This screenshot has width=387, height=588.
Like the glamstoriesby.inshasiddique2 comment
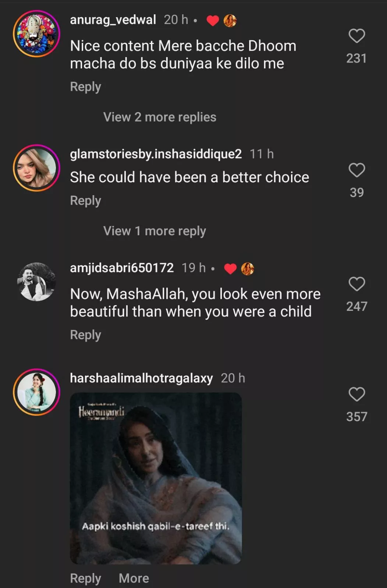tap(356, 170)
